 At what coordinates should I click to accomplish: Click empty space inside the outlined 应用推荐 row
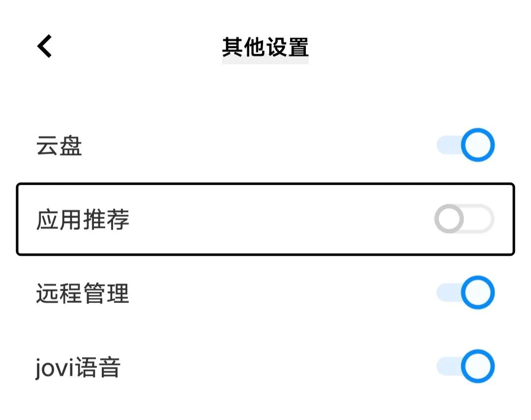[x=280, y=219]
